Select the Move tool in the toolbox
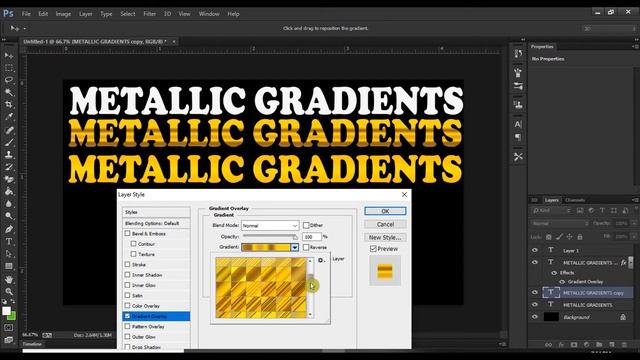The image size is (640, 360). click(9, 56)
